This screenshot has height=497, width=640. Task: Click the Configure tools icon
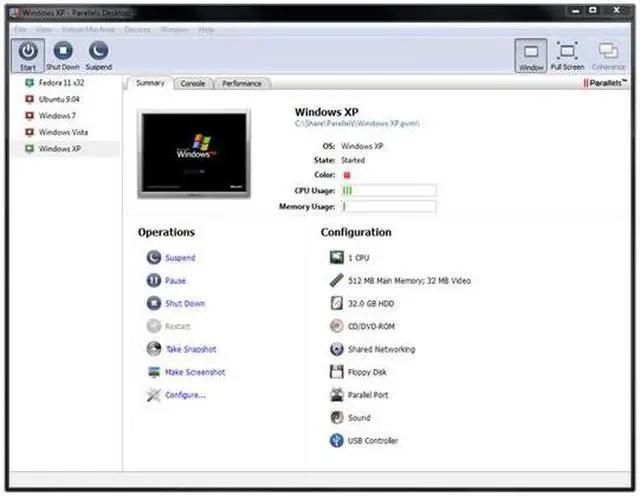point(154,395)
